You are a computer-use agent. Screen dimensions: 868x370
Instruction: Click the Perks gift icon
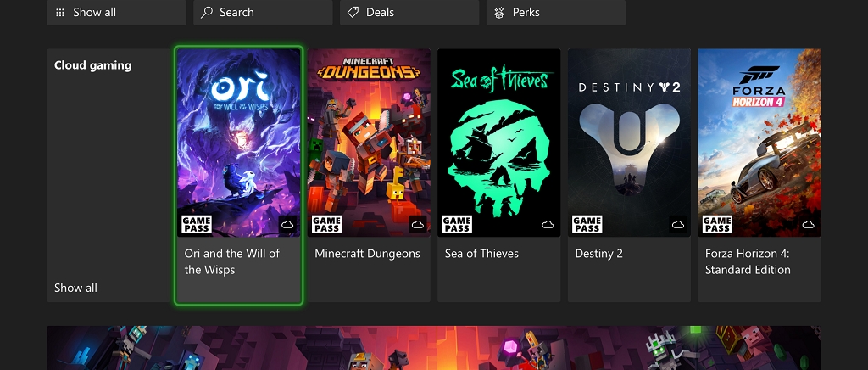coord(499,12)
